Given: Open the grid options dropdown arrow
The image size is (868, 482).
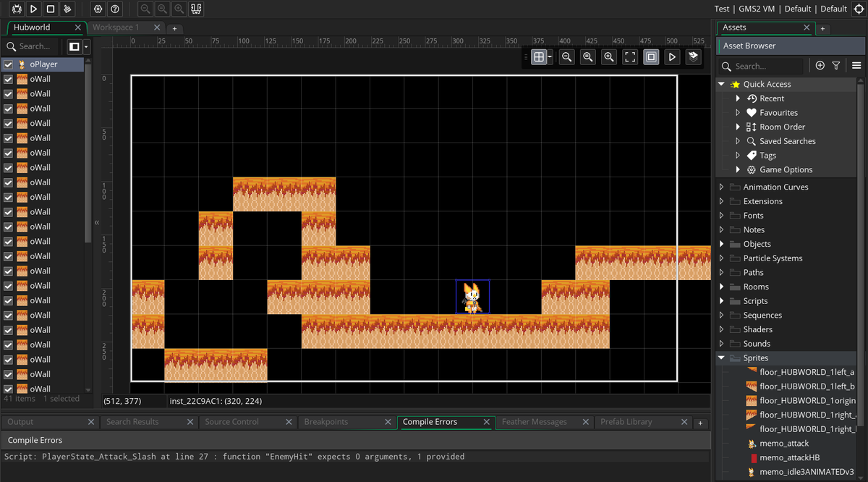Looking at the screenshot, I should tap(550, 56).
